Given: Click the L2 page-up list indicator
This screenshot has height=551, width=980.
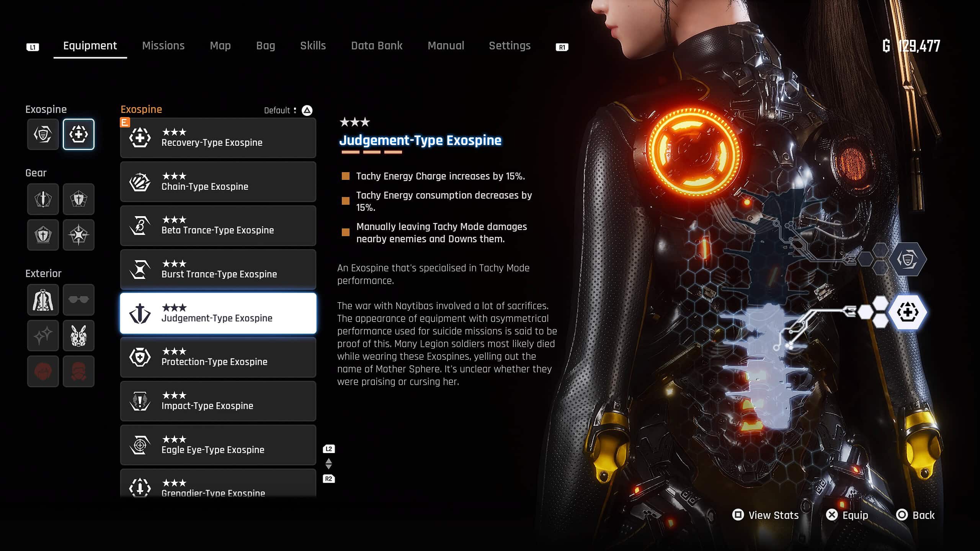Looking at the screenshot, I should click(329, 449).
